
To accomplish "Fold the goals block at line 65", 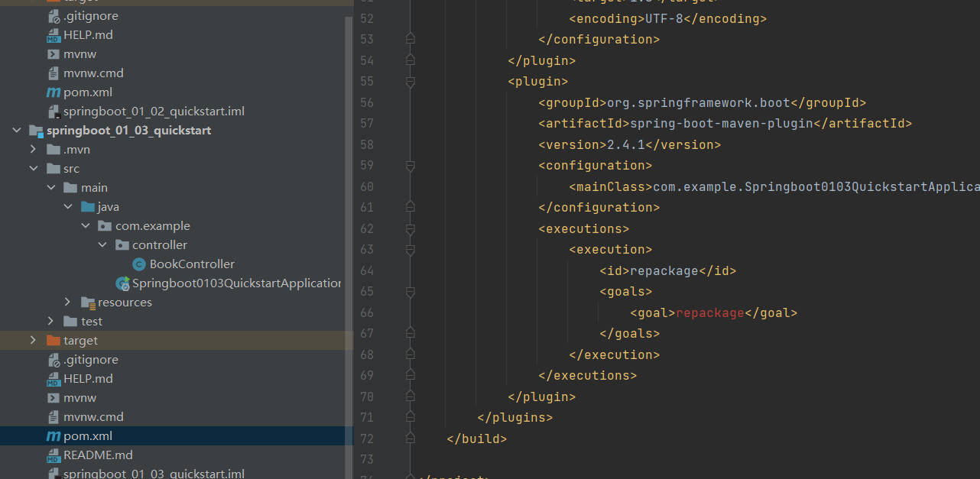I will click(x=410, y=291).
